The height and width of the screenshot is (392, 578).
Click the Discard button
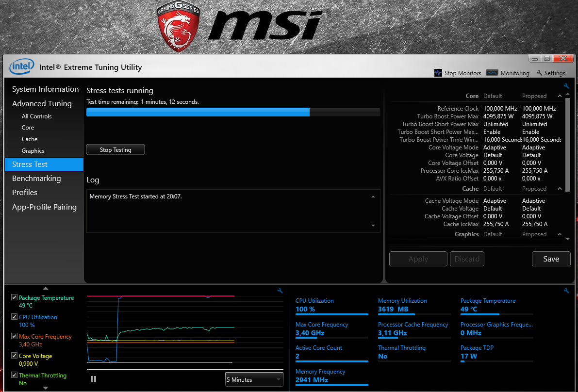(467, 259)
